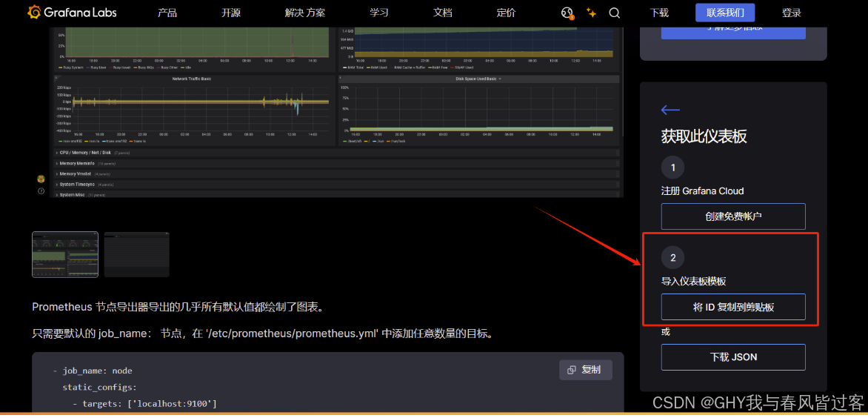
Task: Click the "static_configs:" code line
Action: point(100,387)
